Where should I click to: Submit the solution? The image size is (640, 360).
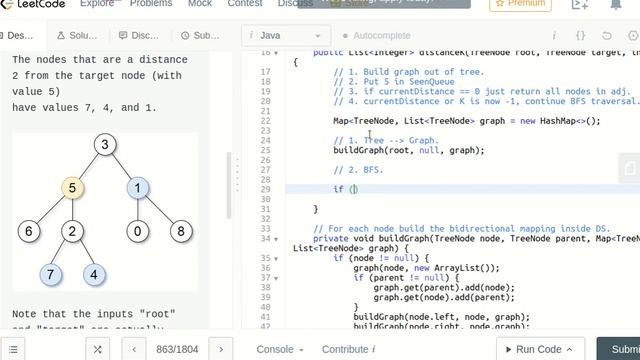pos(619,349)
